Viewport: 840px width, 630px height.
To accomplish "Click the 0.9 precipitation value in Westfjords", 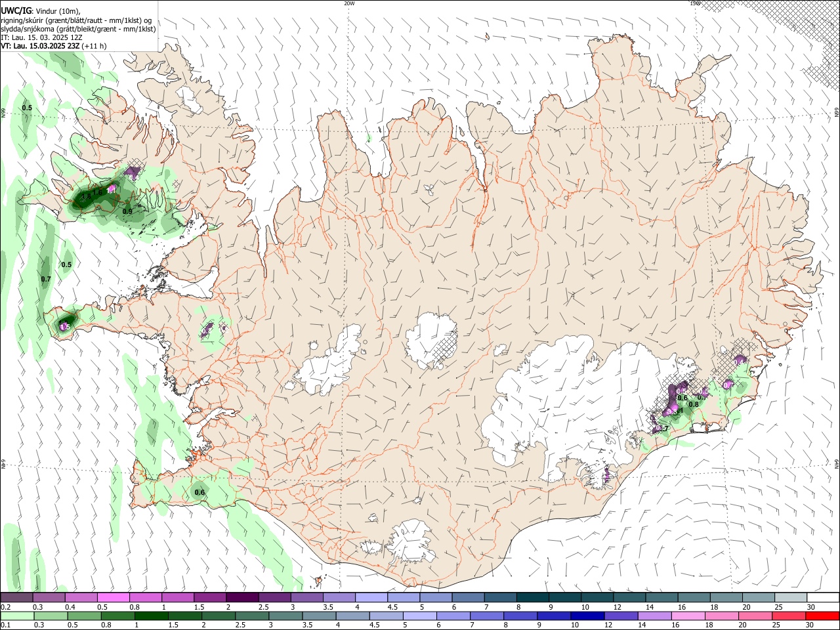I will (127, 211).
